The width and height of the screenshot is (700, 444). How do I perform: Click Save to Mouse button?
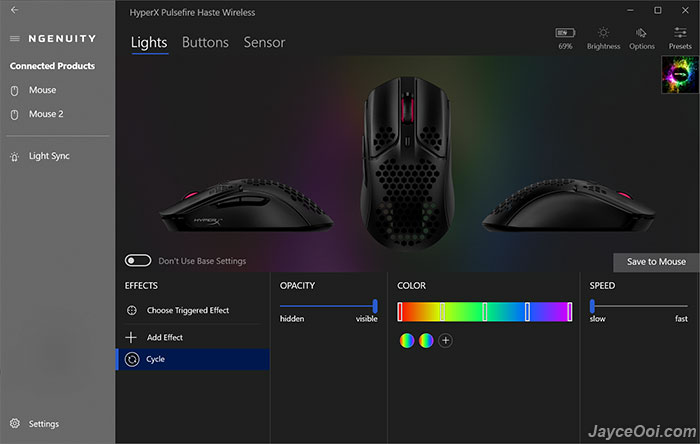[x=656, y=262]
